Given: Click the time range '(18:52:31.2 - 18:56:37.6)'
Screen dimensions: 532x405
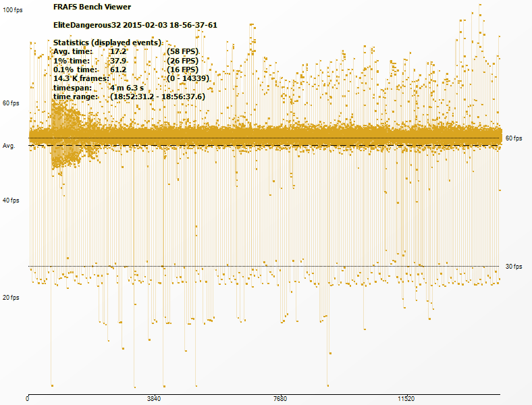Looking at the screenshot, I should 158,97.
